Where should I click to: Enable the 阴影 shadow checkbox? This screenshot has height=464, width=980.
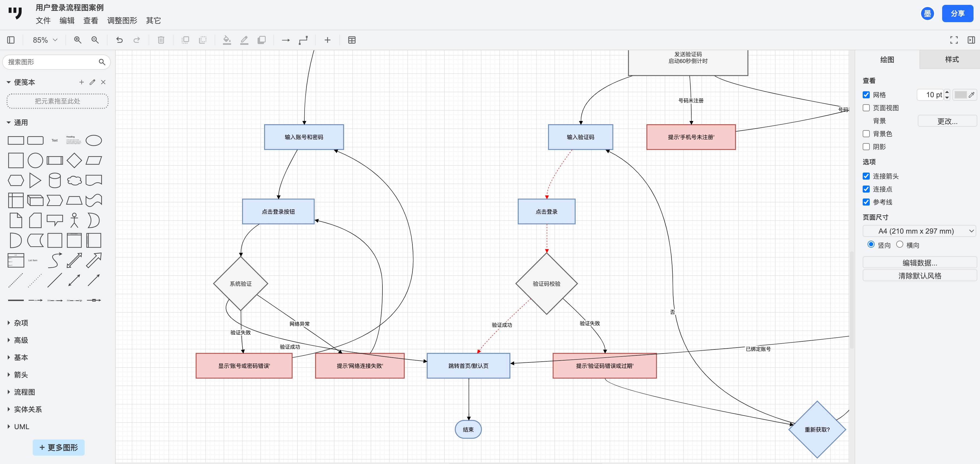click(866, 147)
